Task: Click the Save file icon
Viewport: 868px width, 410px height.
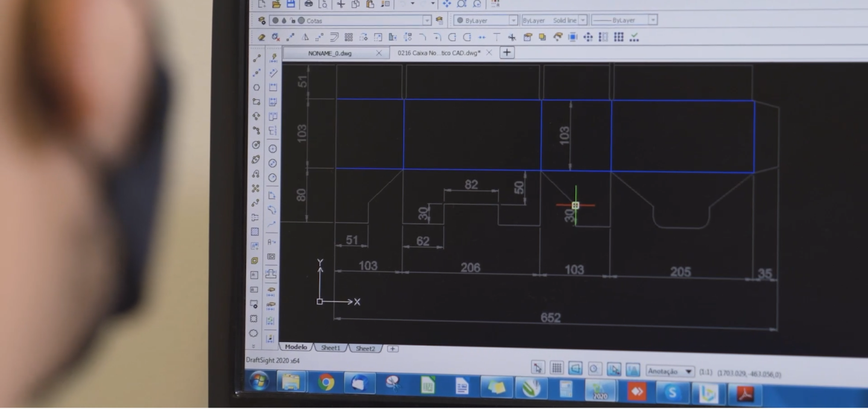Action: 291,4
